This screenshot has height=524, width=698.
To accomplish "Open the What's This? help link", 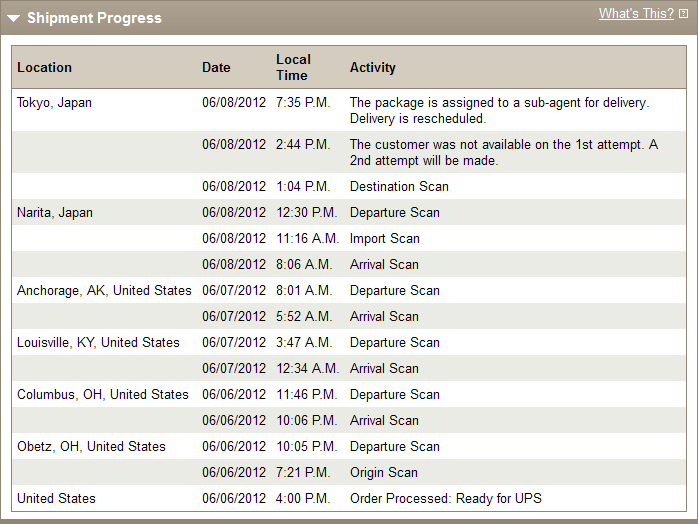I will (636, 14).
